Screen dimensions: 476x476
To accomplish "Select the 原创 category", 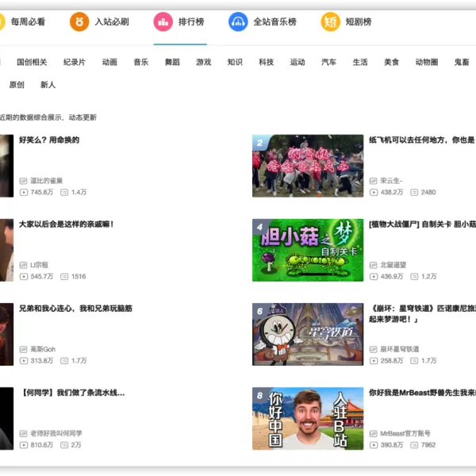I will click(x=17, y=85).
